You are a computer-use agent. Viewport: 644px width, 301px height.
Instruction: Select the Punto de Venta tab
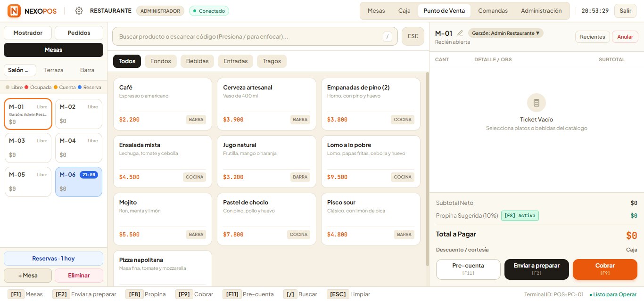click(444, 11)
